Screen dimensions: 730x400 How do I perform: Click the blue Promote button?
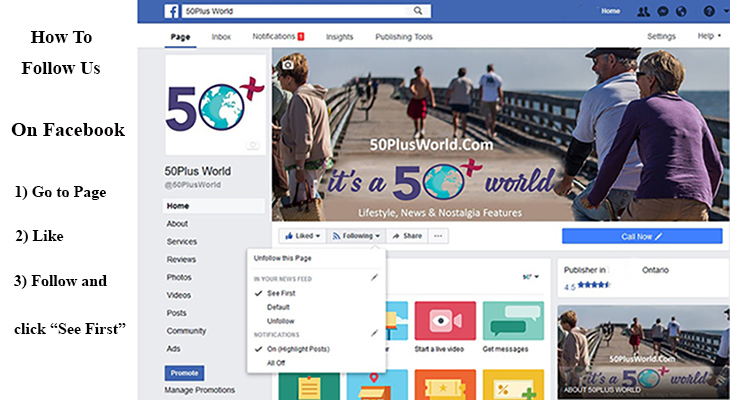(184, 373)
